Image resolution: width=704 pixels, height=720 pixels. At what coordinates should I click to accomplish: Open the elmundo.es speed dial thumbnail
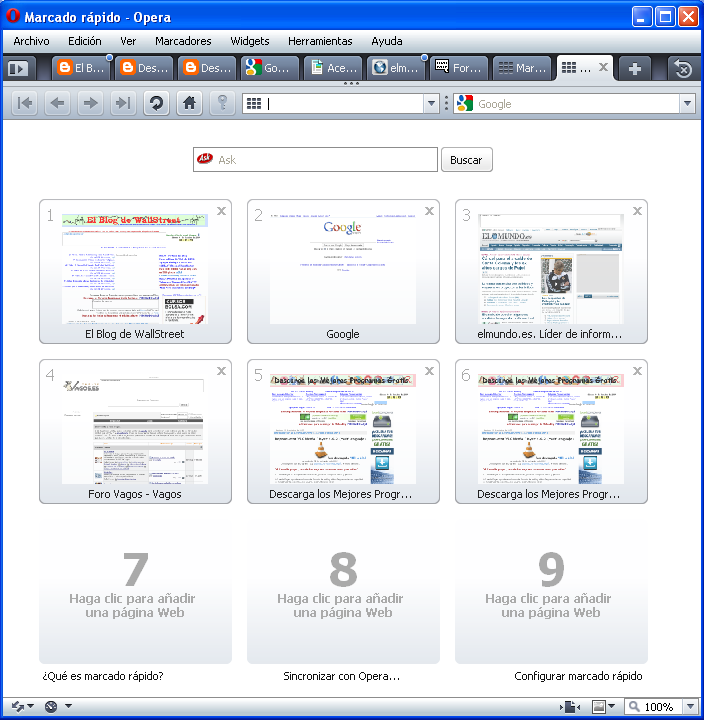tap(551, 271)
